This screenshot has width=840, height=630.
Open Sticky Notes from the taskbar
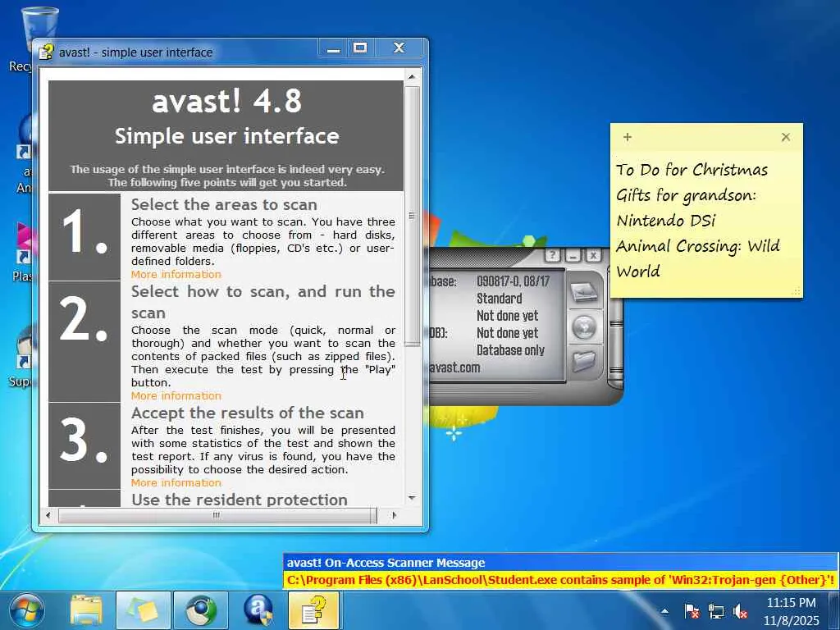143,610
